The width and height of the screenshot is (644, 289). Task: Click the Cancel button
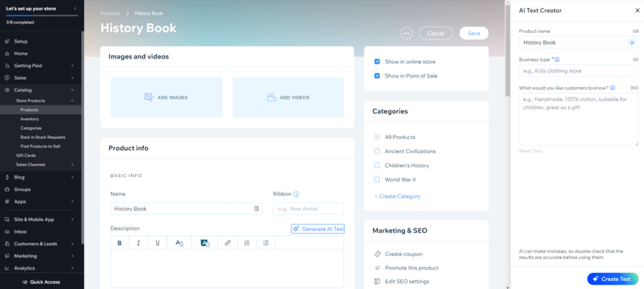[x=435, y=33]
